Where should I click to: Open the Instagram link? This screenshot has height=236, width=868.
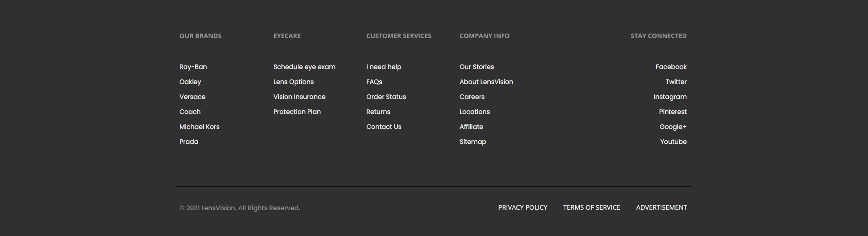point(670,97)
